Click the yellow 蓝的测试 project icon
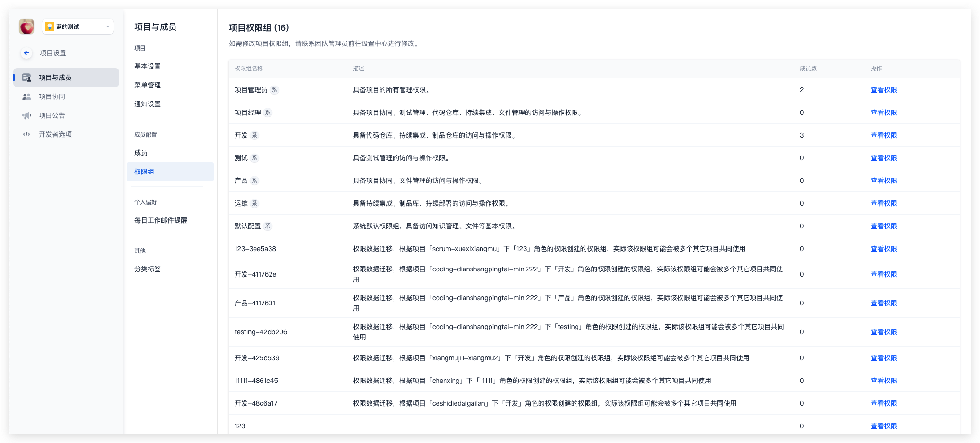The image size is (980, 443). 49,26
